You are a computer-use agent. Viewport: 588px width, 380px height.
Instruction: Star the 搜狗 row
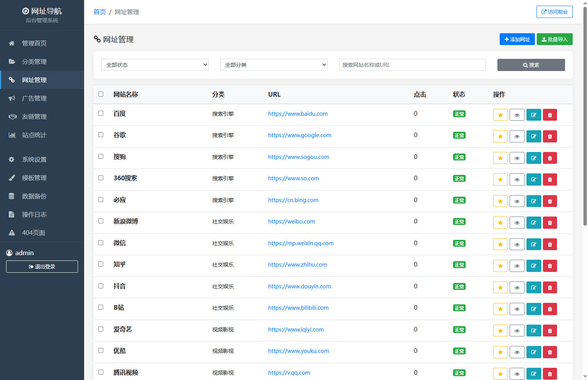pos(500,158)
